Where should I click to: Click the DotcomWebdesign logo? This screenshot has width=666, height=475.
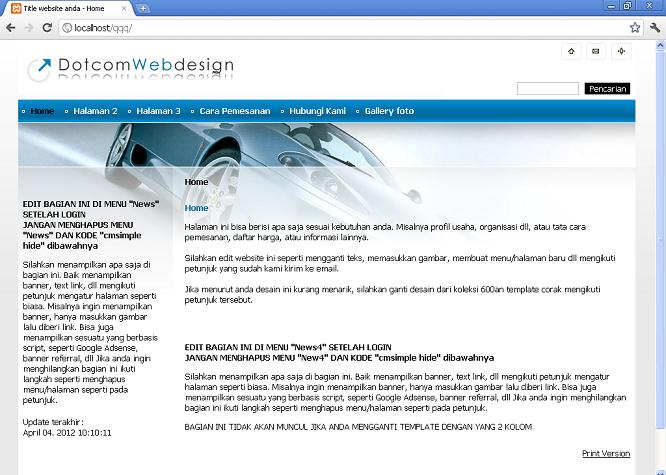point(131,68)
